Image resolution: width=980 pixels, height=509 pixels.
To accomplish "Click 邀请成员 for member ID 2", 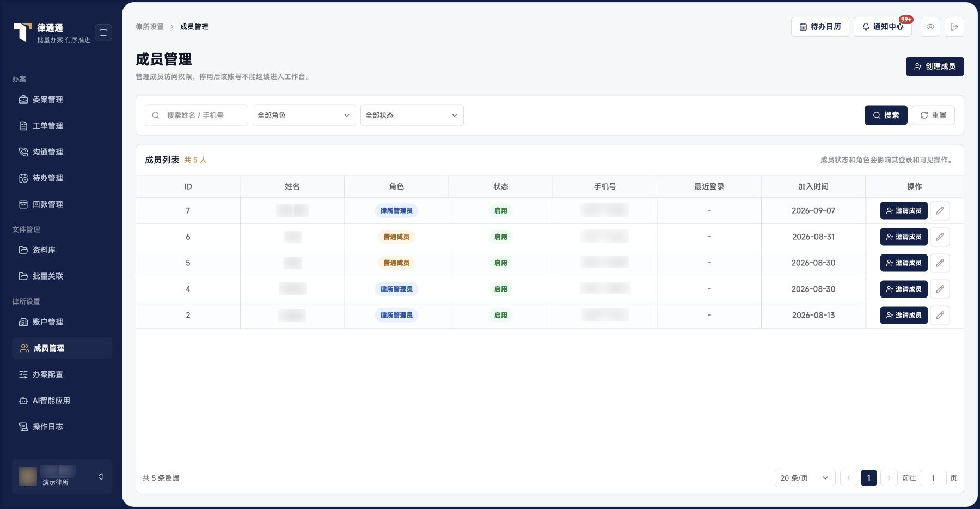I will coord(904,315).
